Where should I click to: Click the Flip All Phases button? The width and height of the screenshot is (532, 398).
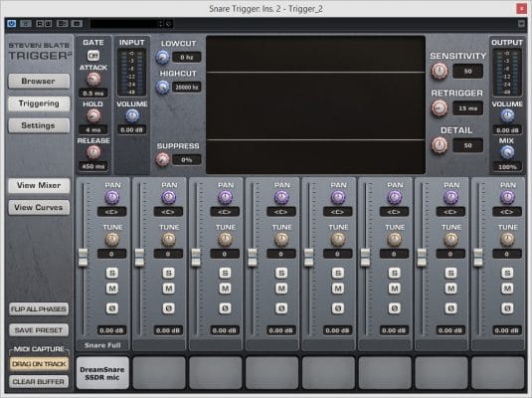39,309
